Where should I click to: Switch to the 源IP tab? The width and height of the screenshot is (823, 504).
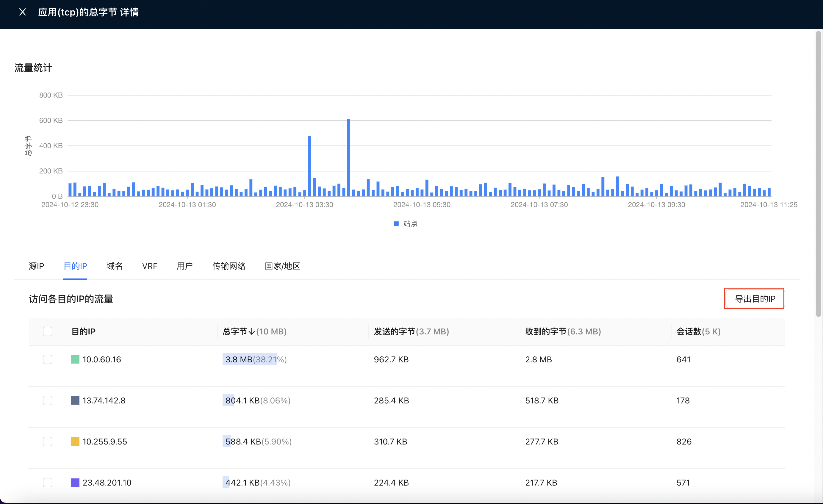(x=36, y=266)
